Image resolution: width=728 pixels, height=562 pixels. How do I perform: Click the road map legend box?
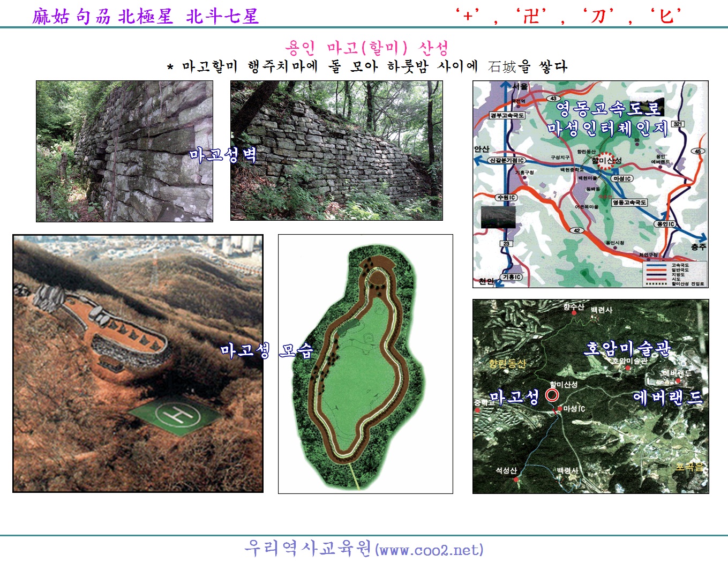click(674, 274)
